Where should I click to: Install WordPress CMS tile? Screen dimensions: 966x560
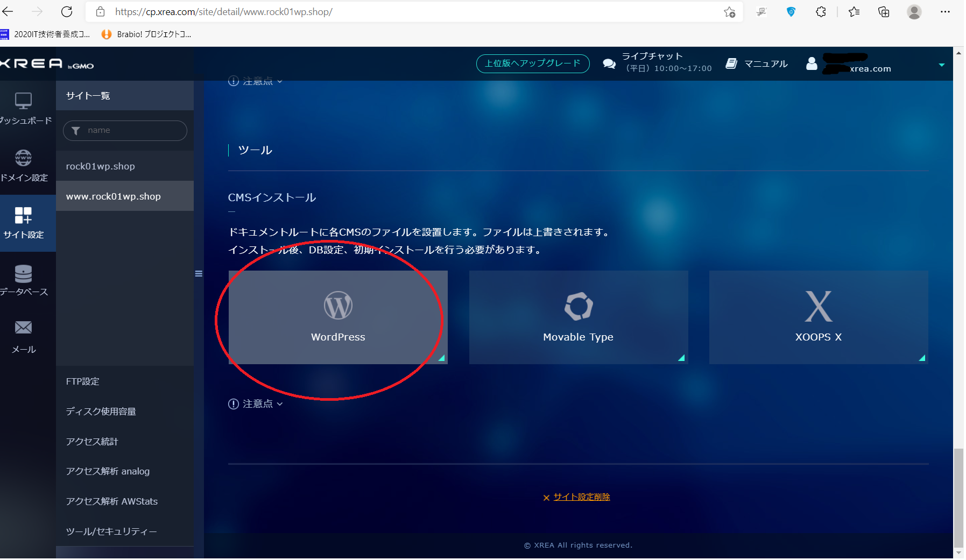pyautogui.click(x=338, y=317)
